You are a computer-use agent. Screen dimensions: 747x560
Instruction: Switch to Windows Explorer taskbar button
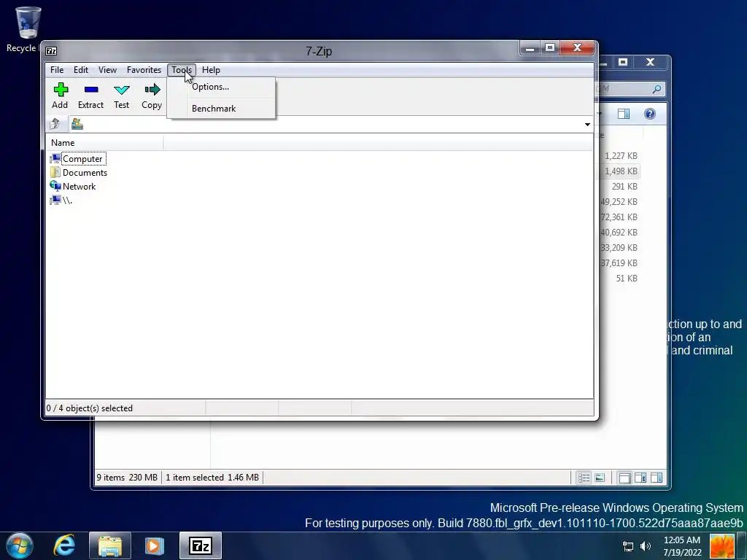[110, 545]
